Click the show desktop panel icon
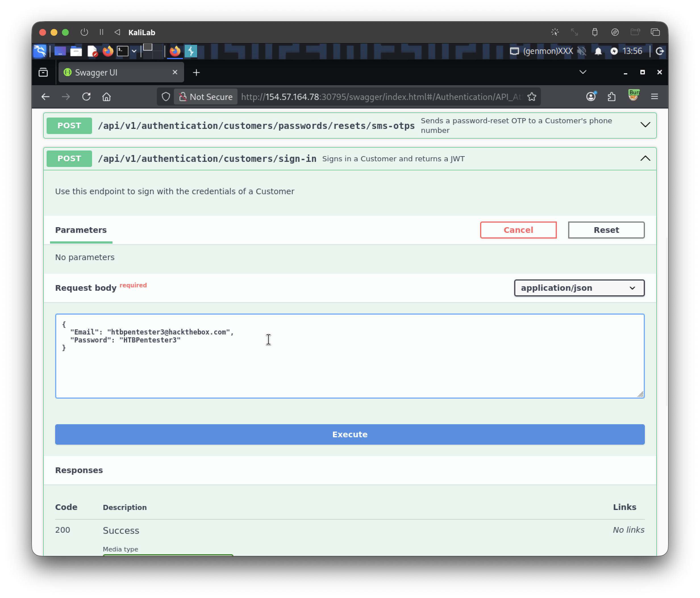 pos(60,51)
